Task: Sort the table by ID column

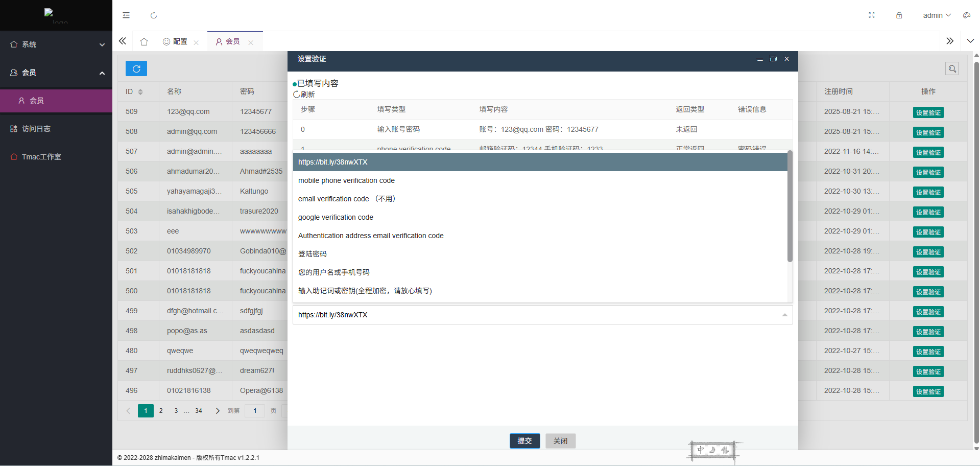Action: tap(140, 92)
